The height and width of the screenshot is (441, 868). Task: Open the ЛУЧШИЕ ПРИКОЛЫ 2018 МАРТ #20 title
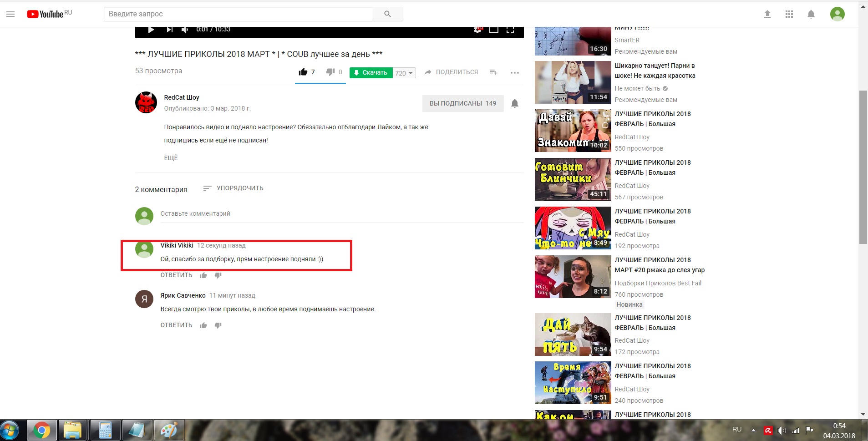[x=660, y=265]
